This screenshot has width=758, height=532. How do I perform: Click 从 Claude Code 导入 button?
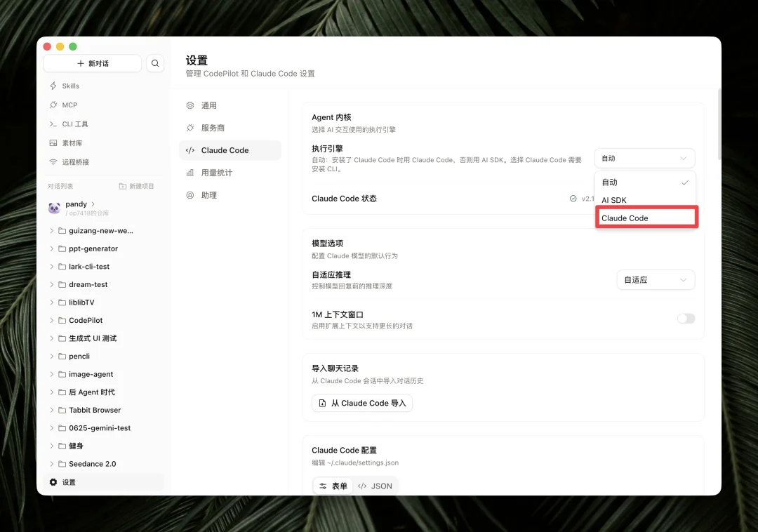(x=361, y=403)
